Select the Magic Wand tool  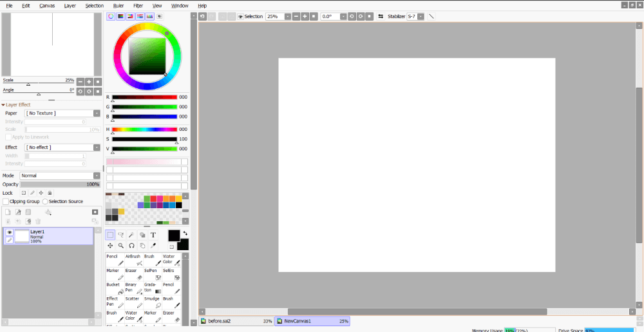[131, 235]
